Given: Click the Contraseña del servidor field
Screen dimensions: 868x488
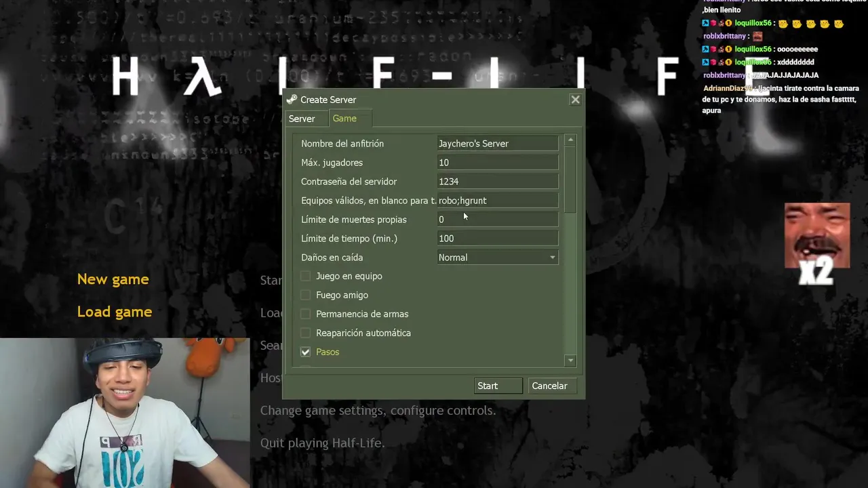Looking at the screenshot, I should tap(498, 182).
